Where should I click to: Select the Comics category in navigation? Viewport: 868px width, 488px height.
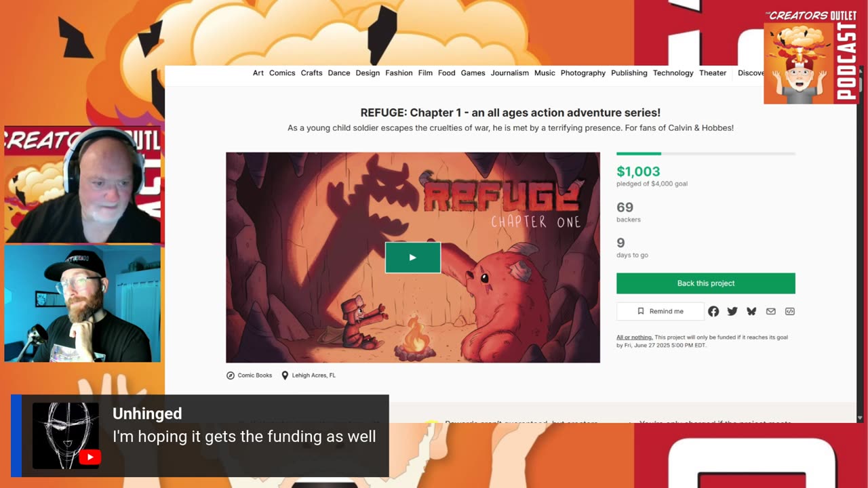click(x=282, y=73)
